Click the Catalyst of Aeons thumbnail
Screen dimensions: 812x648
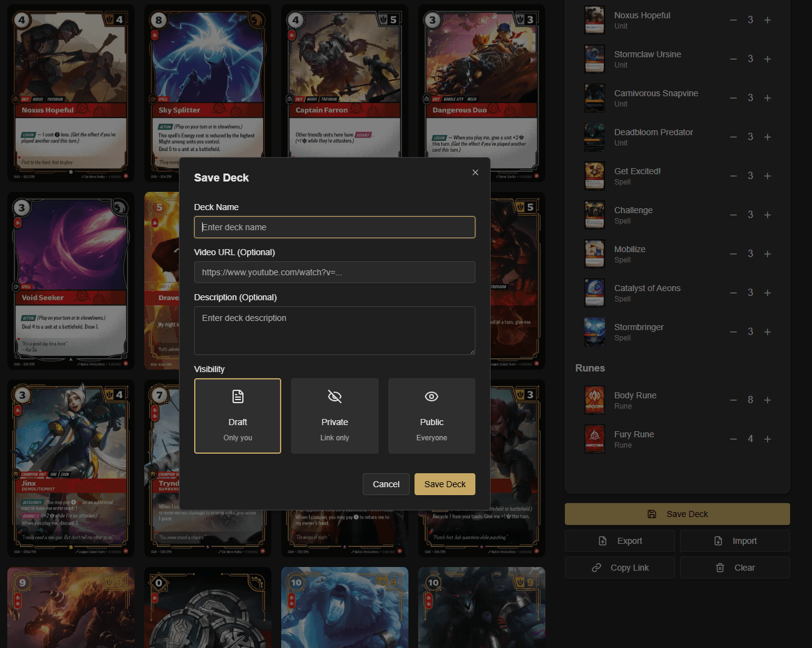(595, 293)
